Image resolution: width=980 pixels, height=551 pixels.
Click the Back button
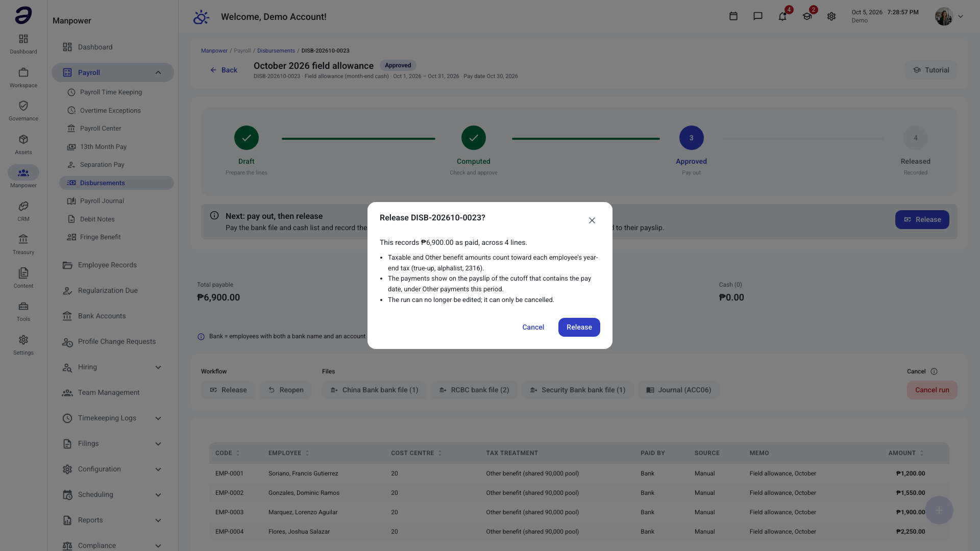(224, 70)
